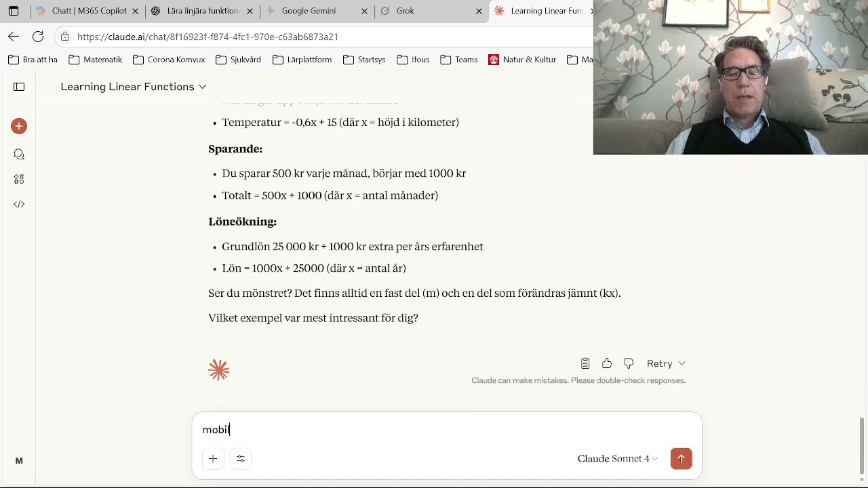868x488 pixels.
Task: Open the Natur & Kultur bookmark
Action: [522, 60]
